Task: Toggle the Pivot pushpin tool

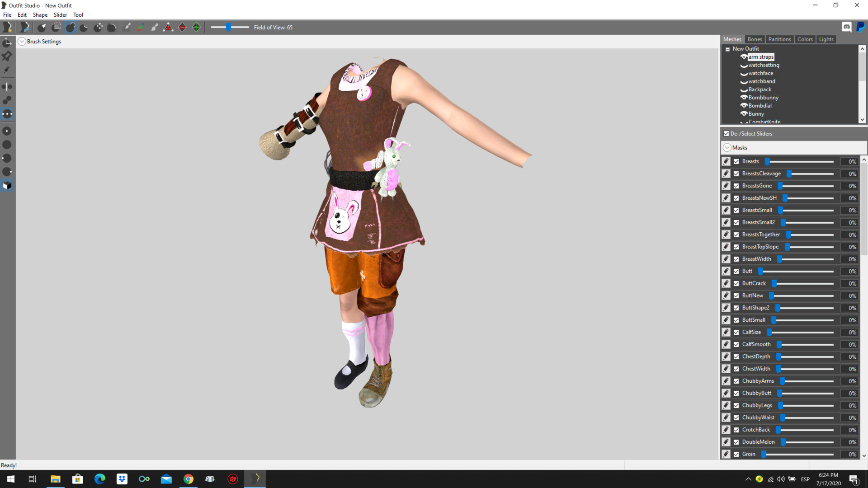Action: (x=7, y=56)
